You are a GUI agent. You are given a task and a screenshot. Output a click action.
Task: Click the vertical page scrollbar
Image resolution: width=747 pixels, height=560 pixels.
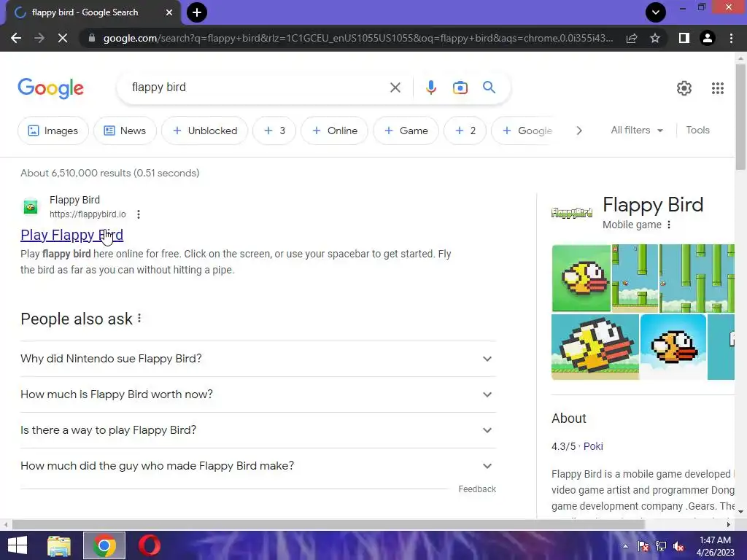click(x=740, y=117)
